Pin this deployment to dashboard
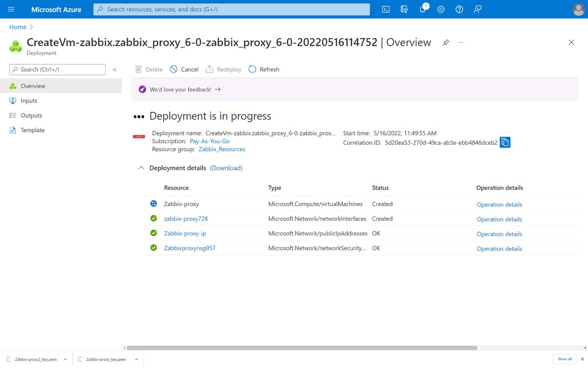Viewport: 588px width, 368px height. point(446,43)
